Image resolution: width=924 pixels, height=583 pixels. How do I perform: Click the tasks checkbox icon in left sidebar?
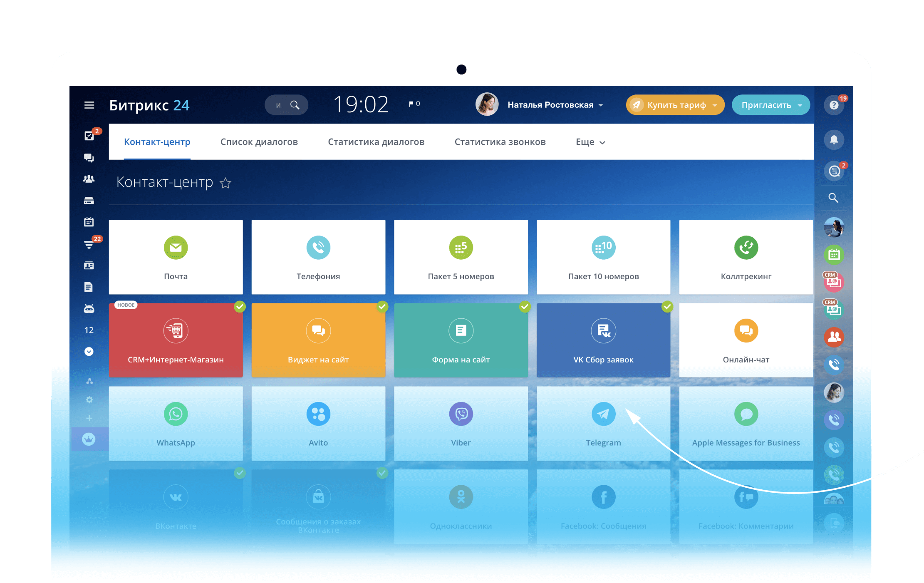click(89, 136)
